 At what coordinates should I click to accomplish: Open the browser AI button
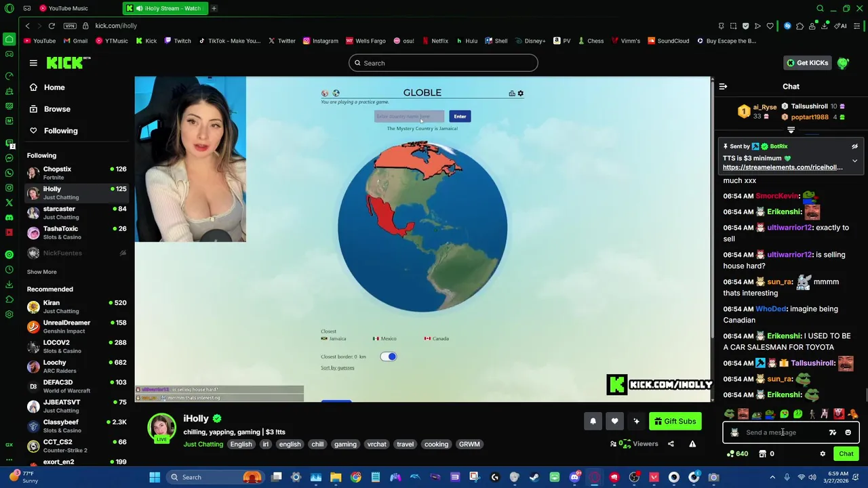pos(842,26)
